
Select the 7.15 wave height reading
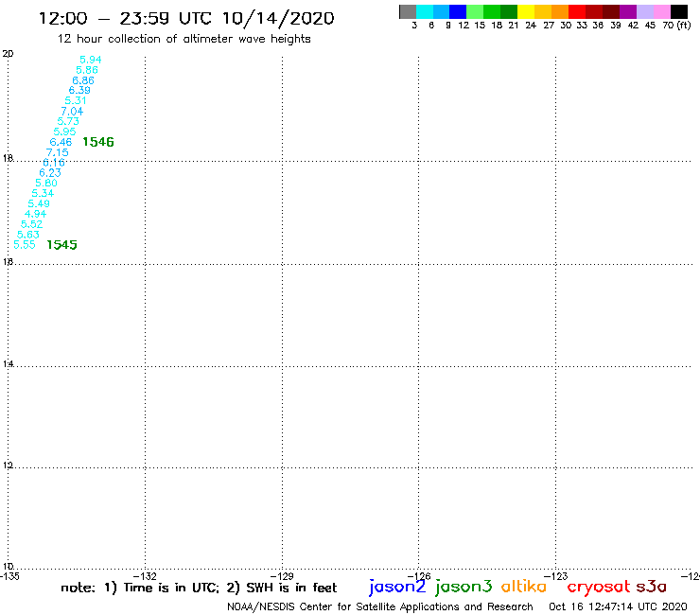[x=57, y=152]
